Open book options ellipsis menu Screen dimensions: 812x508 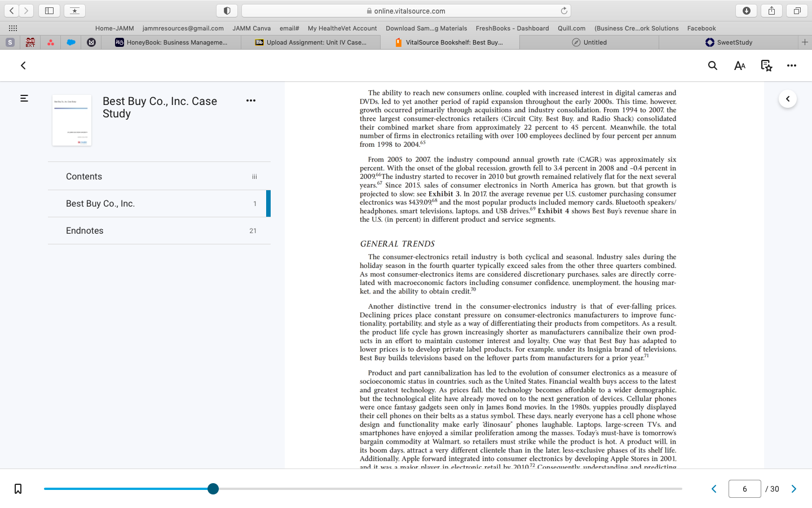pos(251,100)
